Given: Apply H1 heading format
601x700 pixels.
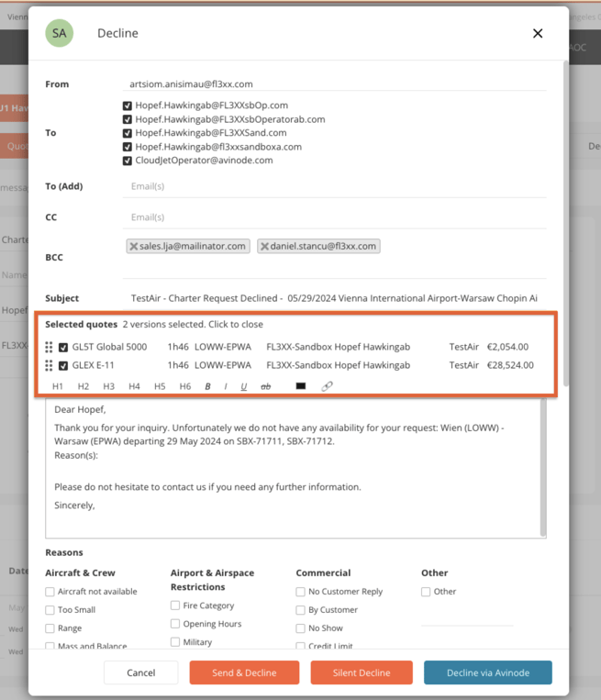Looking at the screenshot, I should 58,386.
